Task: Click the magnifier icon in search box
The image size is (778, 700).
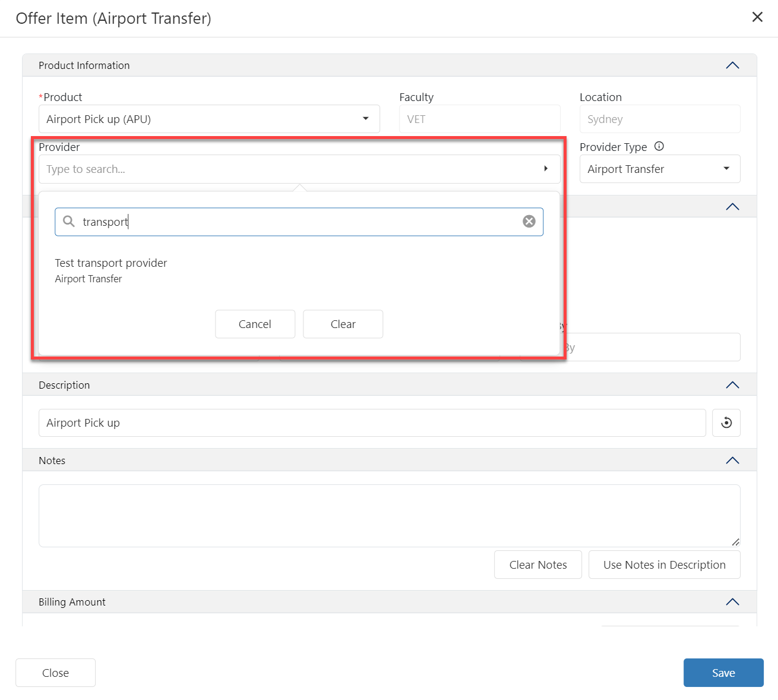Action: (x=69, y=222)
